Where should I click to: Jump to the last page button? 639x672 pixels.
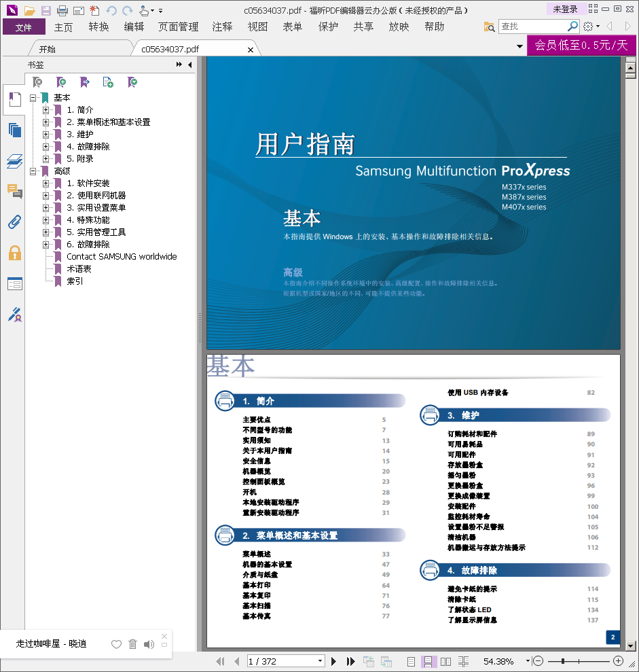350,661
